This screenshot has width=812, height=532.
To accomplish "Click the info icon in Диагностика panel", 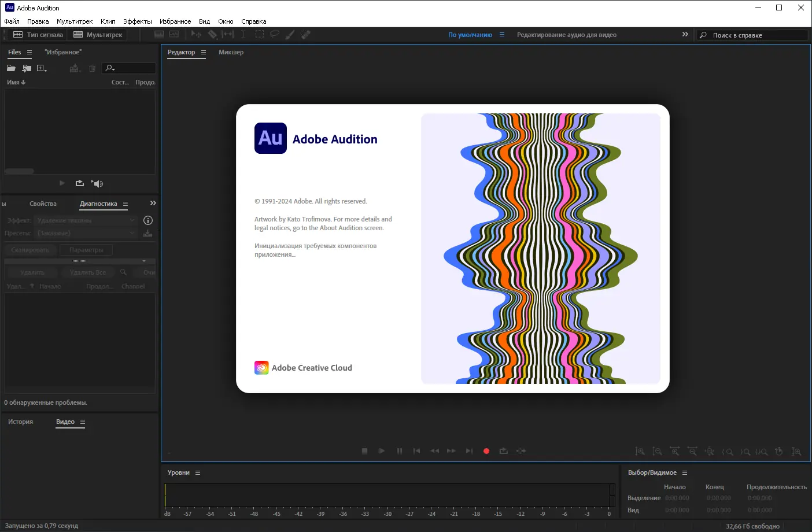I will click(147, 220).
